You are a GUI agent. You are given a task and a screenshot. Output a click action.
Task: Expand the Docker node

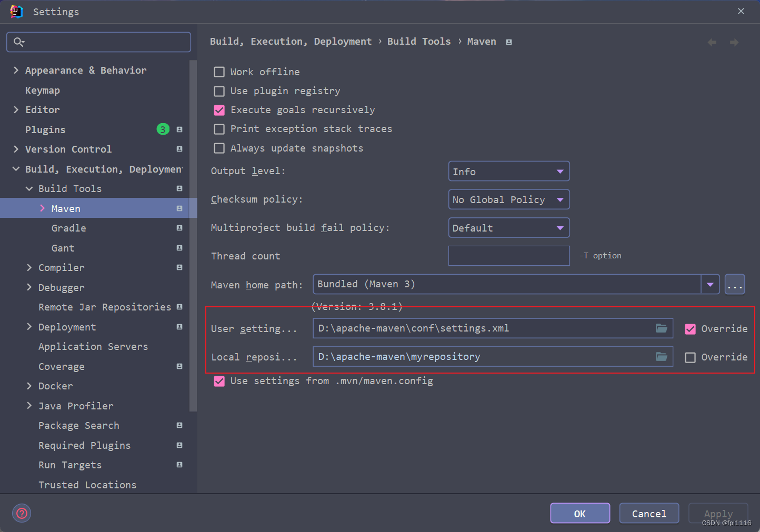click(29, 386)
